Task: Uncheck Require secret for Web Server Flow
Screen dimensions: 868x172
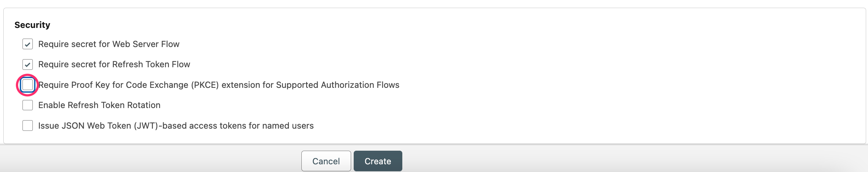Action: point(28,44)
